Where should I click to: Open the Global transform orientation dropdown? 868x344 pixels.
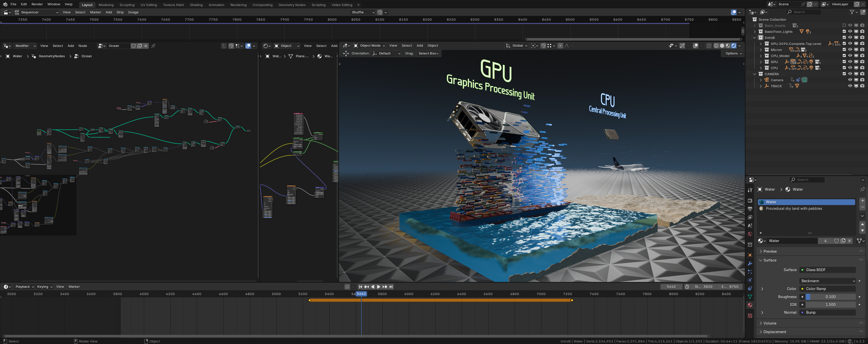517,46
